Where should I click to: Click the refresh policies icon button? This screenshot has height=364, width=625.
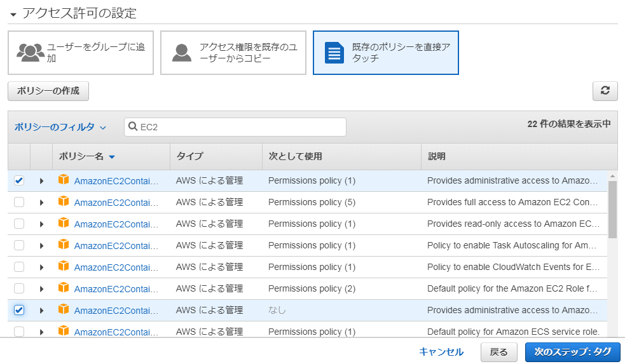coord(605,91)
